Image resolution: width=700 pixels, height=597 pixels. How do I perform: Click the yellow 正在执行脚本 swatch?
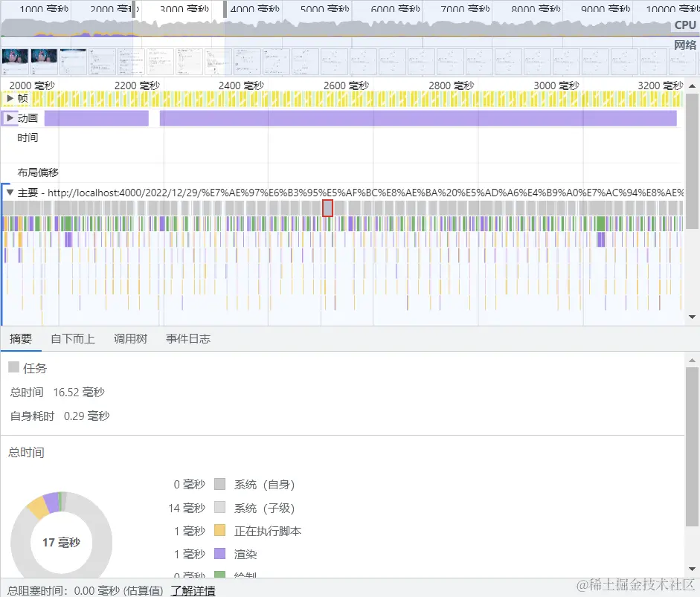[219, 531]
